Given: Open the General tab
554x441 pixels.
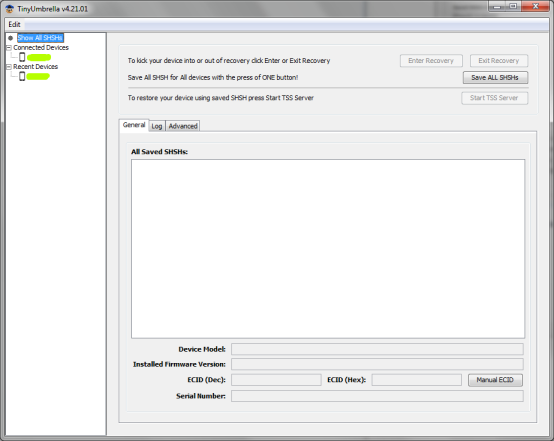Looking at the screenshot, I should point(134,125).
